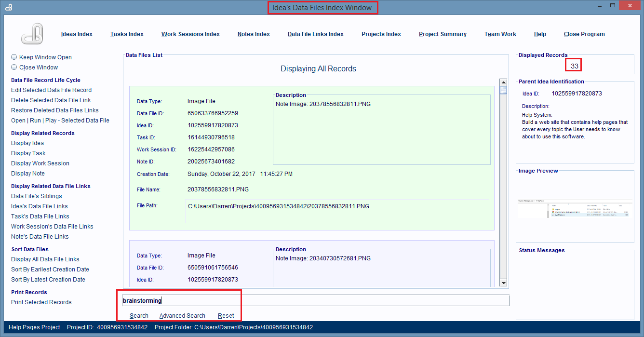644x337 pixels.
Task: Click Help Pages Project in status bar
Action: [34, 327]
